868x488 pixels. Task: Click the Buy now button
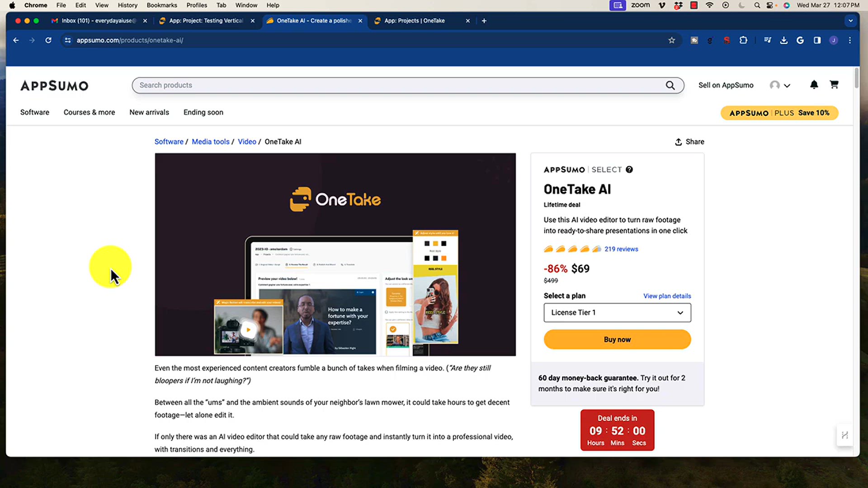pyautogui.click(x=617, y=339)
